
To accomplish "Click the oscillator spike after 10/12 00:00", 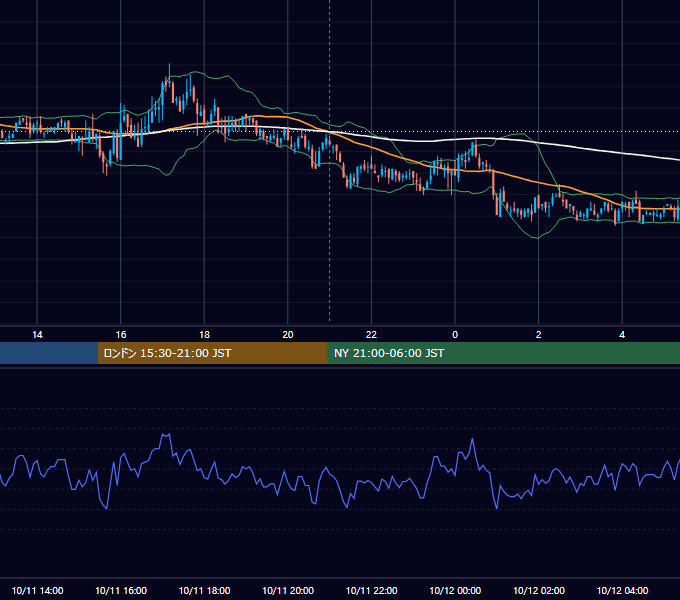I will (472, 441).
